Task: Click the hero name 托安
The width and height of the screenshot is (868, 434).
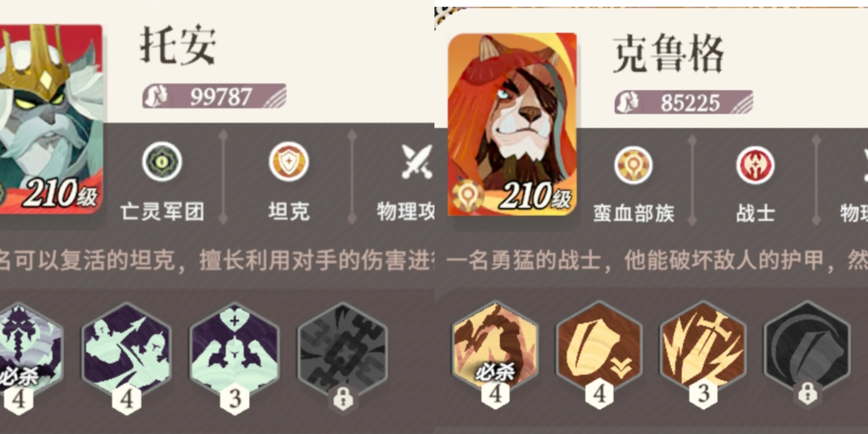Action: 178,45
